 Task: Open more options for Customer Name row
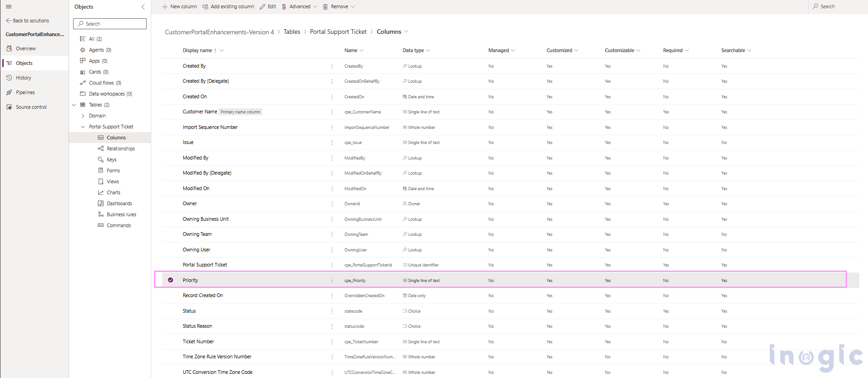point(332,112)
